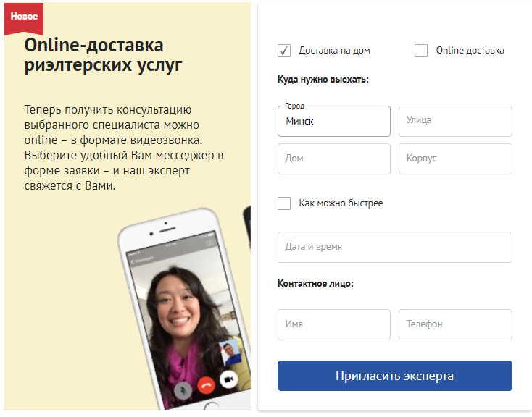The height and width of the screenshot is (417, 532).
Task: Click the "Дом" input field
Action: (334, 159)
